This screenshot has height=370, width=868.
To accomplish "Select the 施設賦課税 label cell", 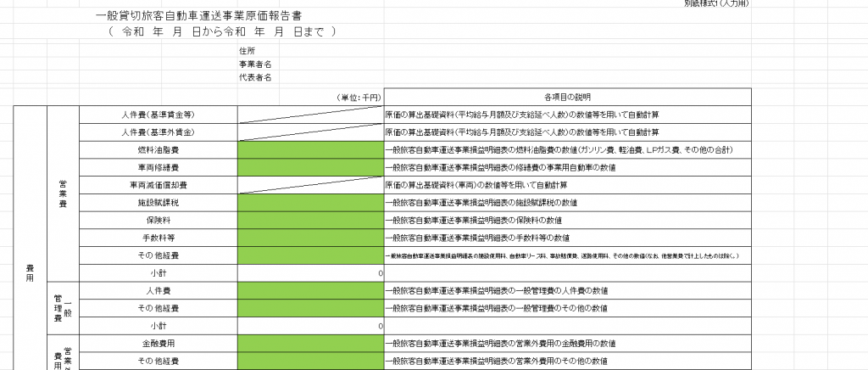I will (159, 203).
